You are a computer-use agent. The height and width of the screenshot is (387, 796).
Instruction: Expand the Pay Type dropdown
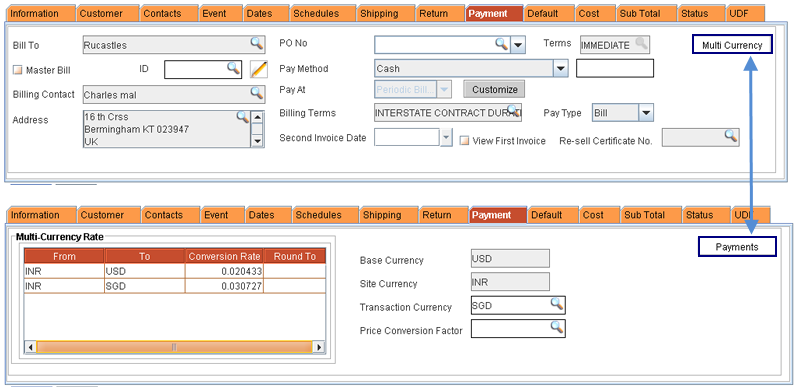tap(646, 113)
